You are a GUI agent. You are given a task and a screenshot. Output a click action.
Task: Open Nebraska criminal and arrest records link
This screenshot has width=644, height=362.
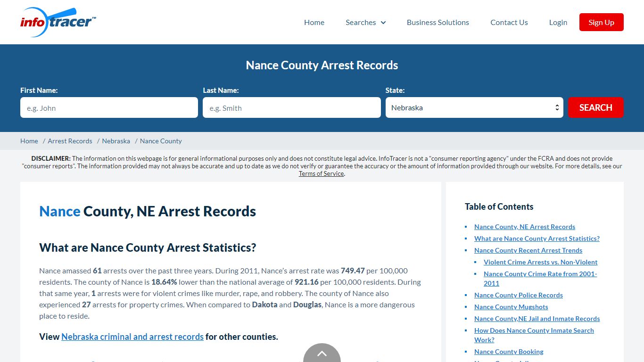point(132,337)
